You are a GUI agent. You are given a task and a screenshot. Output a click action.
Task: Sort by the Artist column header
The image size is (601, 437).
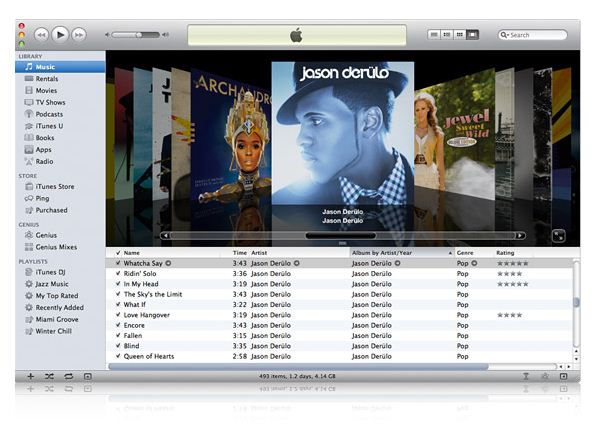pyautogui.click(x=299, y=253)
